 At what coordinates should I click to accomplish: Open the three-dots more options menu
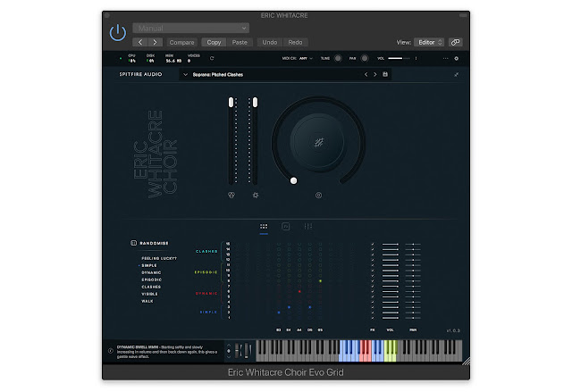pos(445,58)
